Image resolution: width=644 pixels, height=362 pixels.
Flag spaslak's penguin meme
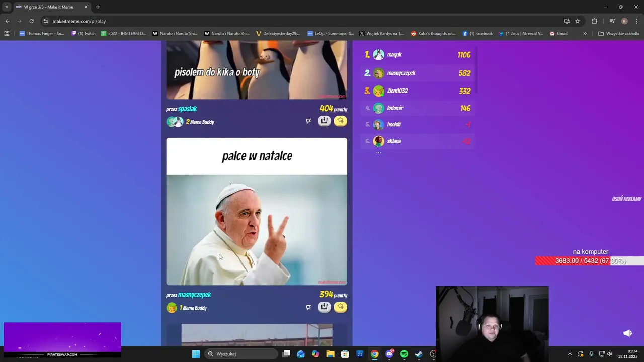(308, 121)
